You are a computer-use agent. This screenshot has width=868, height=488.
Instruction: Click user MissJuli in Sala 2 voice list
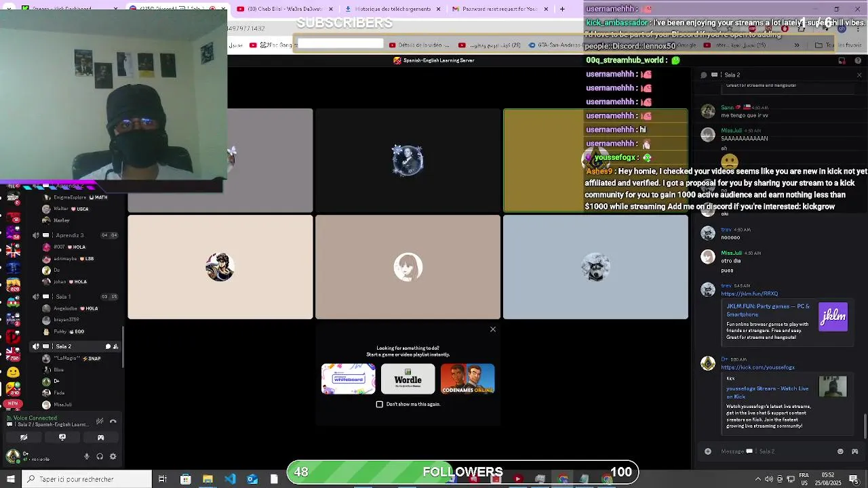[62, 405]
